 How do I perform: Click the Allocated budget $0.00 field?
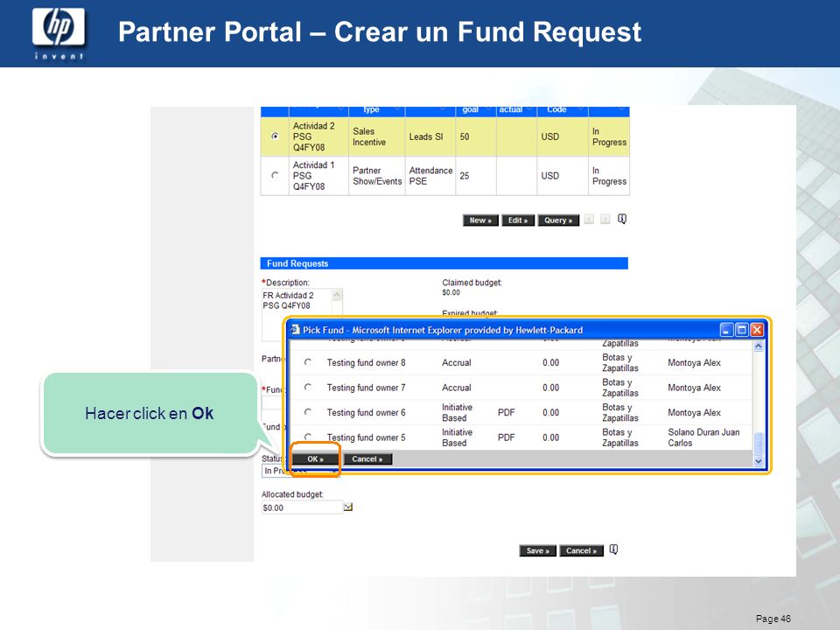point(302,507)
